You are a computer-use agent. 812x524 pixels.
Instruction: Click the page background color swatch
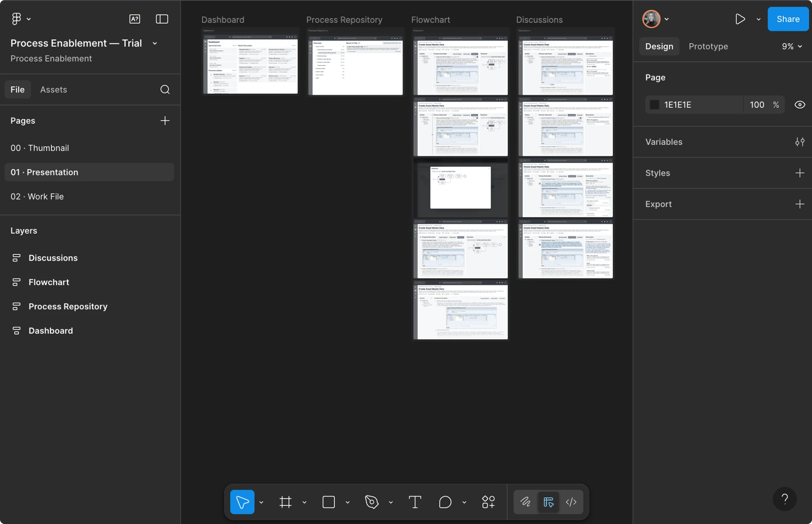click(x=654, y=104)
